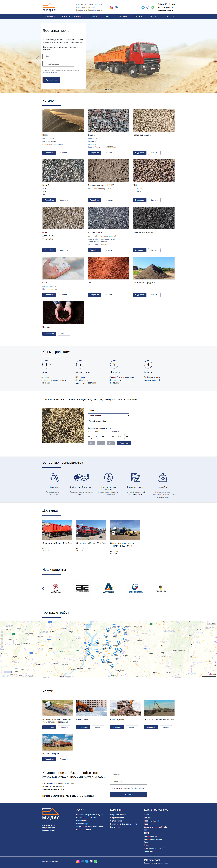Increase volume with plus icon
217x868 pixels.
point(127,436)
